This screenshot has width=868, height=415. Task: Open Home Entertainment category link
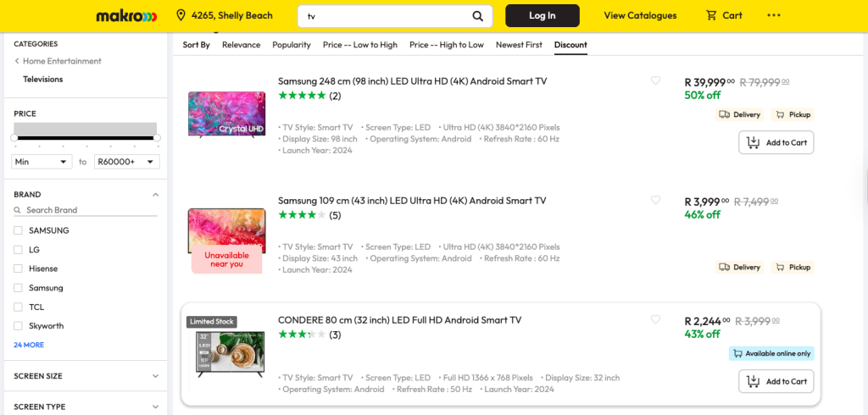[62, 61]
